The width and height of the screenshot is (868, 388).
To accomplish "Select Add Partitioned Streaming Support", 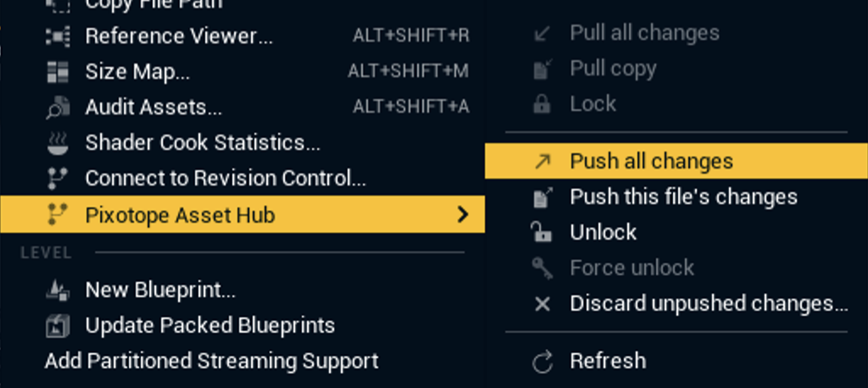I will click(211, 361).
